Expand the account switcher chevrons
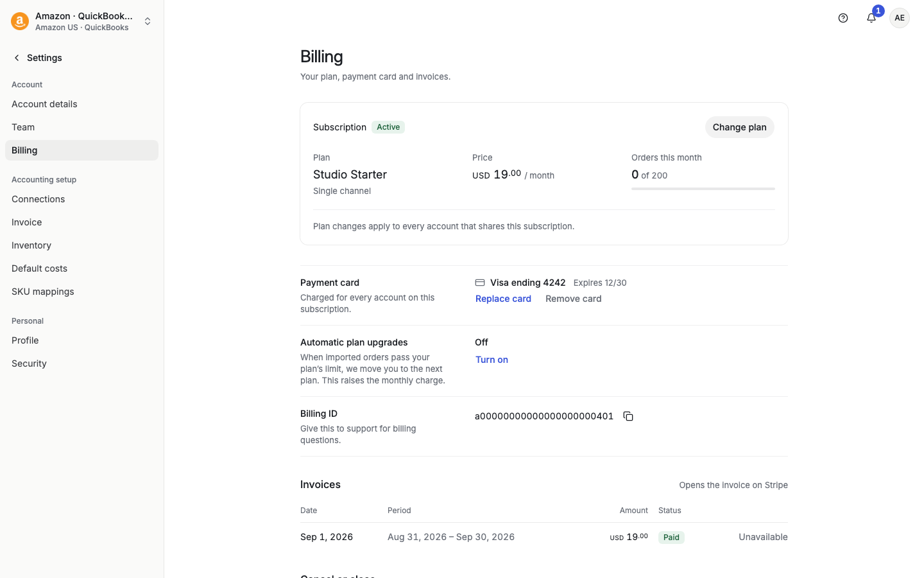924x578 pixels. click(x=148, y=21)
